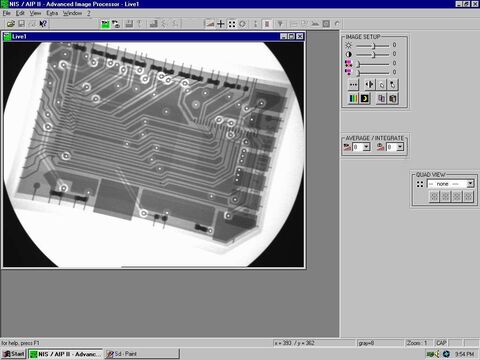Screen dimensions: 480x360
Task: Click the third Image Setup slider thumb
Action: pyautogui.click(x=358, y=63)
